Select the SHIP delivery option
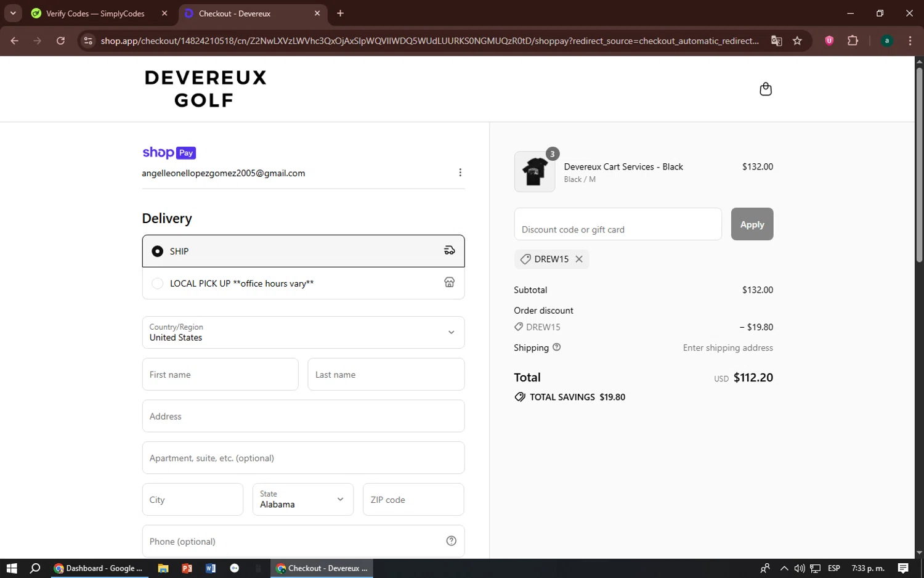924x578 pixels. coord(303,251)
